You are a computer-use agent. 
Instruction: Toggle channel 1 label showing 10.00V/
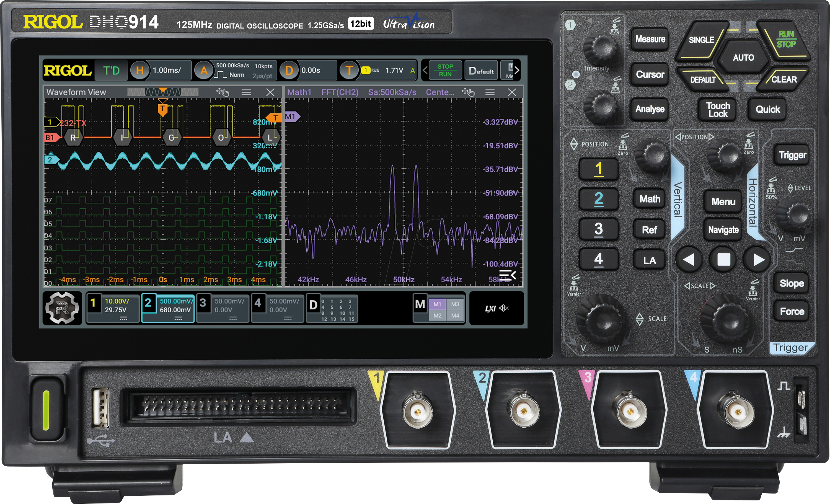click(x=113, y=309)
